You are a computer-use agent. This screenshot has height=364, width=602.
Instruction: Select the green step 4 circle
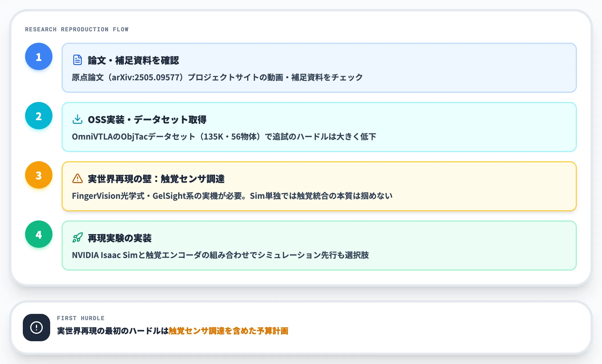pos(39,234)
